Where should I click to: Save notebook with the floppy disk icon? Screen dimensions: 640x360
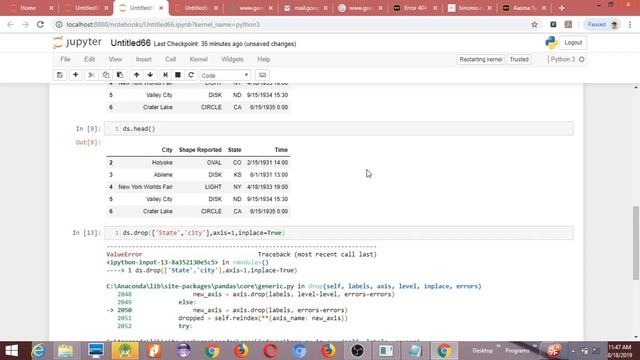click(x=60, y=75)
